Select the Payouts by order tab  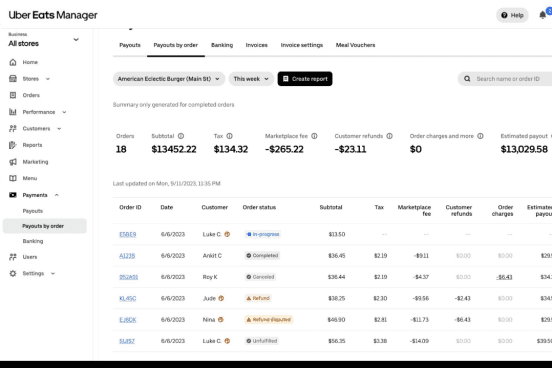pos(176,45)
